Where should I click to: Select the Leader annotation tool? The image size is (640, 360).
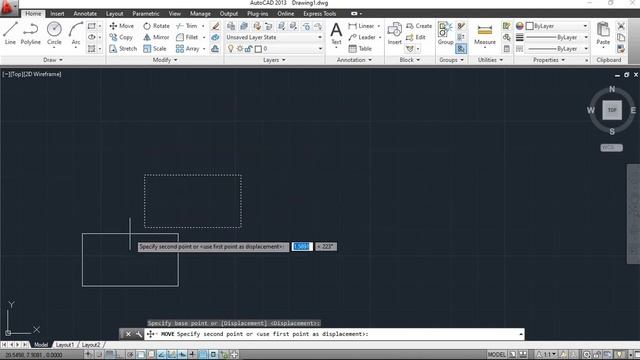tap(362, 37)
